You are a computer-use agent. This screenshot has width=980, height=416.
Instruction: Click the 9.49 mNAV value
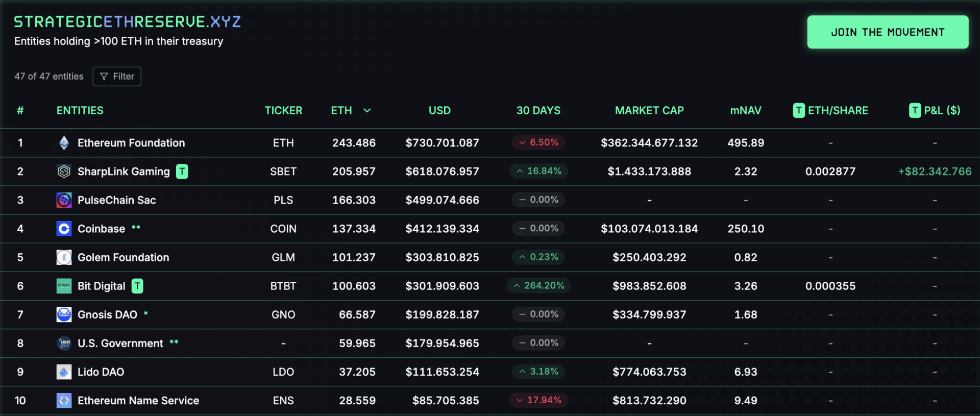pyautogui.click(x=746, y=400)
